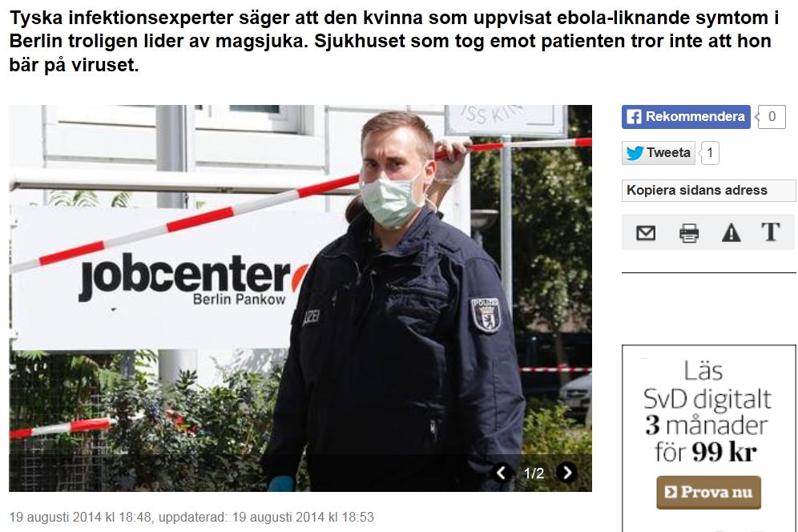The height and width of the screenshot is (532, 798).
Task: Open Kopiera sidans adress field
Action: (x=708, y=191)
